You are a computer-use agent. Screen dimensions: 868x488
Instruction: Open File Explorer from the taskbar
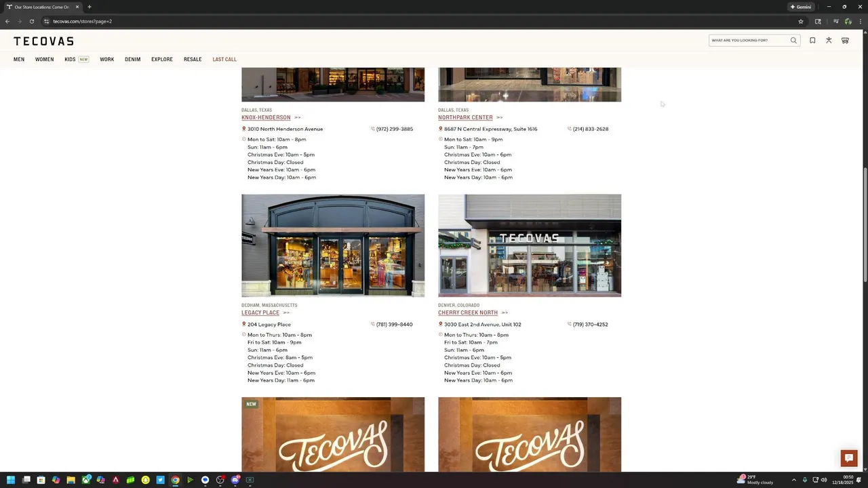71,480
